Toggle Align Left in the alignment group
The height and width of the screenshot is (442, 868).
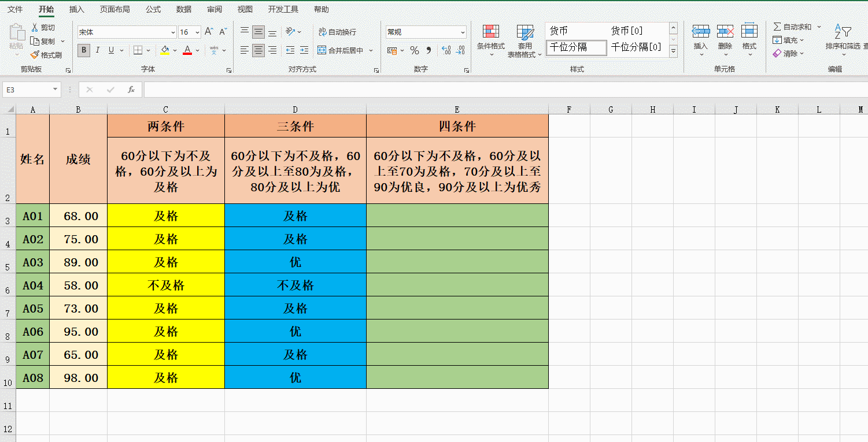point(245,50)
